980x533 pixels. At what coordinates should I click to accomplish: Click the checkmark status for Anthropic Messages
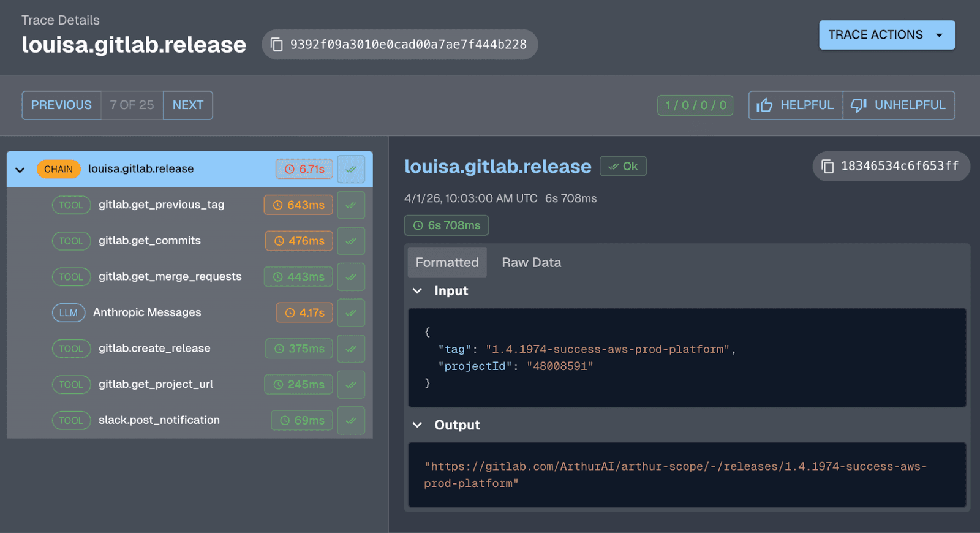coord(351,313)
